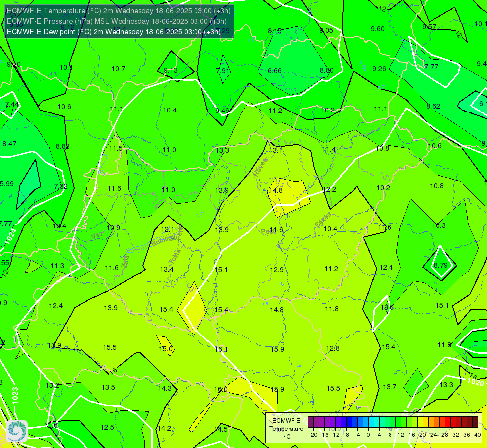Click the 5.99 temperature value
Screen dimensions: 487x448
[7, 184]
